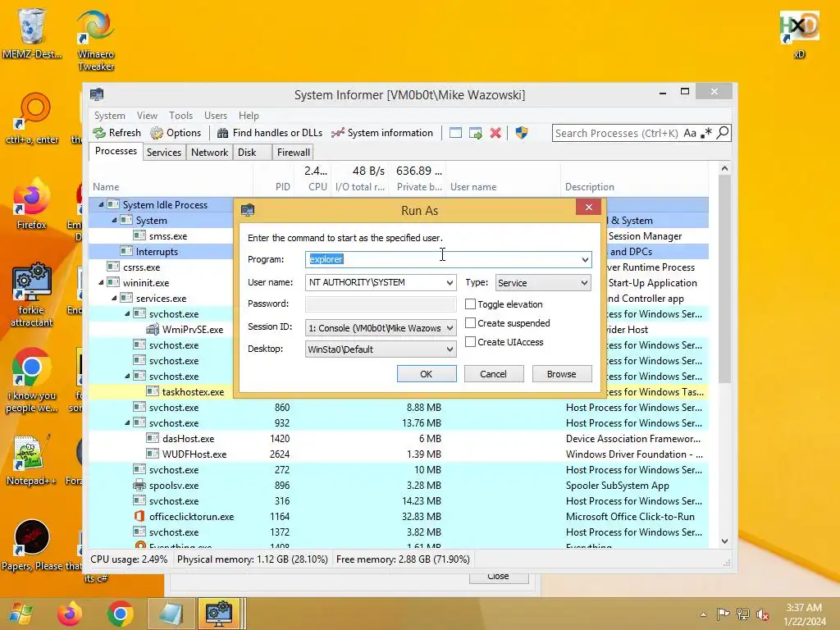
Task: Enable Toggle elevation checkbox
Action: (470, 304)
